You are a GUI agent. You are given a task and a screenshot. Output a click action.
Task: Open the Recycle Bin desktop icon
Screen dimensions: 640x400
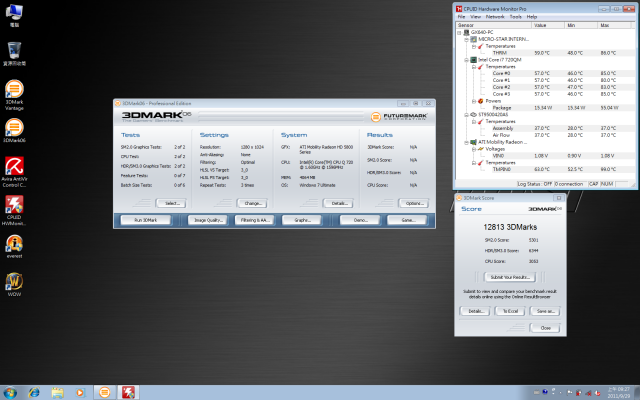(14, 53)
